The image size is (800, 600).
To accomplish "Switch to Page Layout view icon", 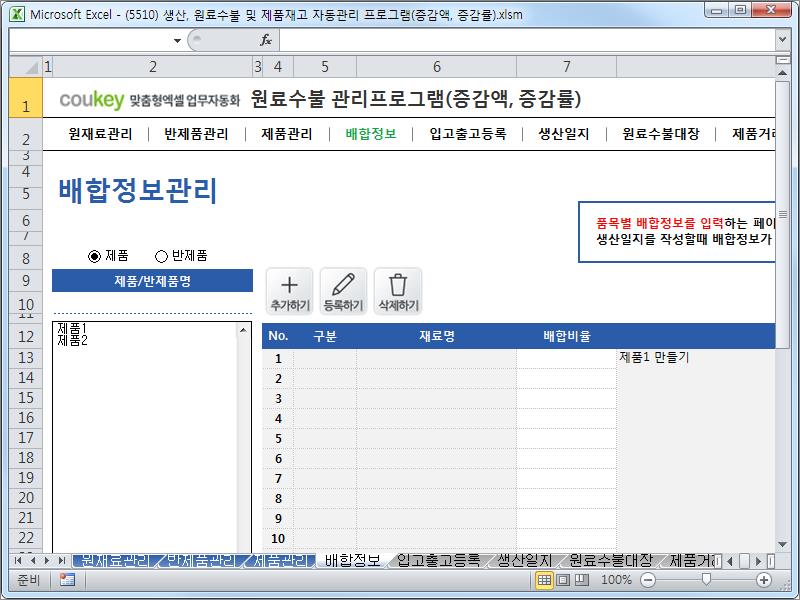I will coord(563,580).
